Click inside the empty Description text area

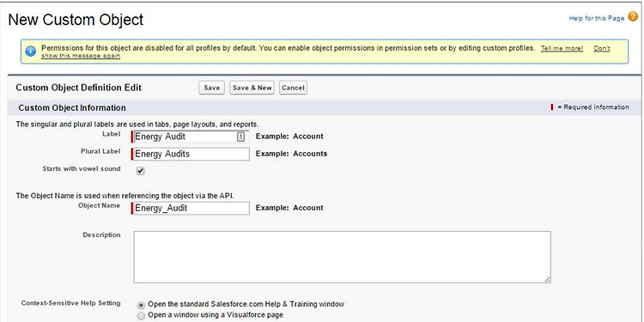click(342, 257)
